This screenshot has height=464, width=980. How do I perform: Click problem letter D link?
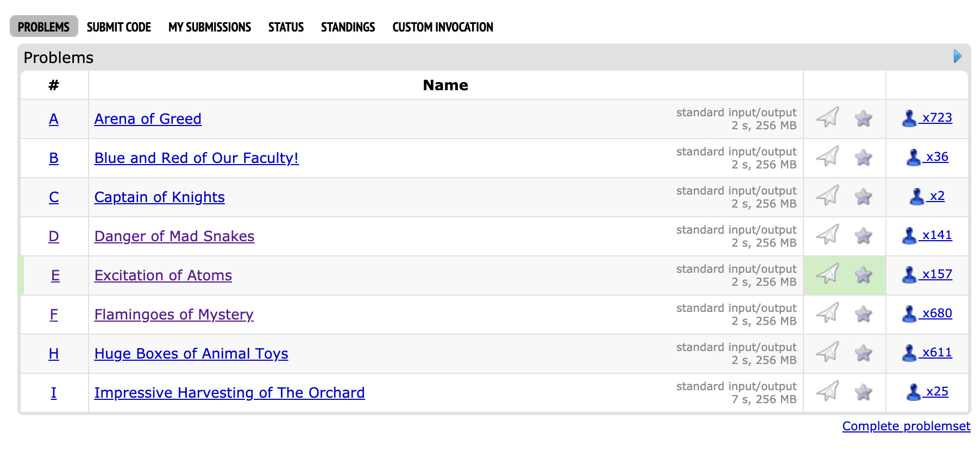[x=54, y=236]
